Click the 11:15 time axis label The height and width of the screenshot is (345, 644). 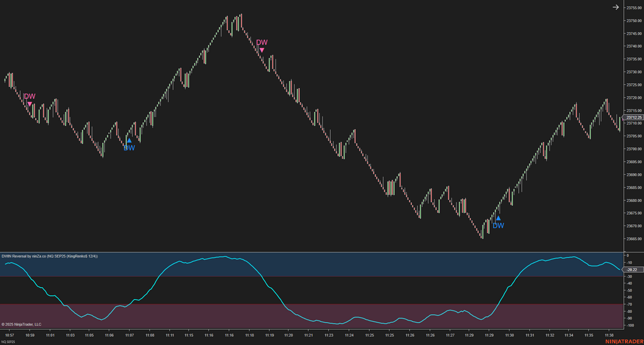click(189, 336)
